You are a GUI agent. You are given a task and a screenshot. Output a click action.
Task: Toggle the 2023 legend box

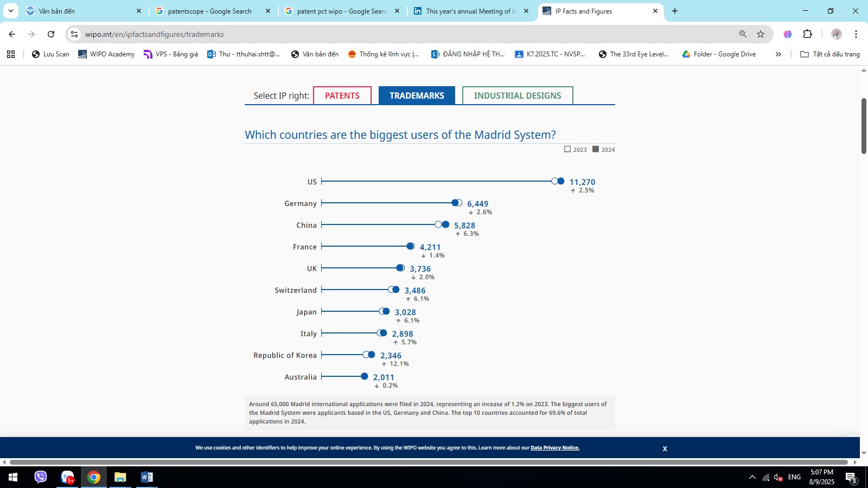coord(567,149)
